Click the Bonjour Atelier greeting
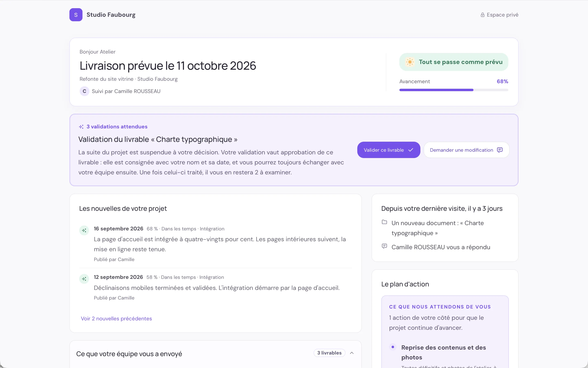 pos(97,52)
